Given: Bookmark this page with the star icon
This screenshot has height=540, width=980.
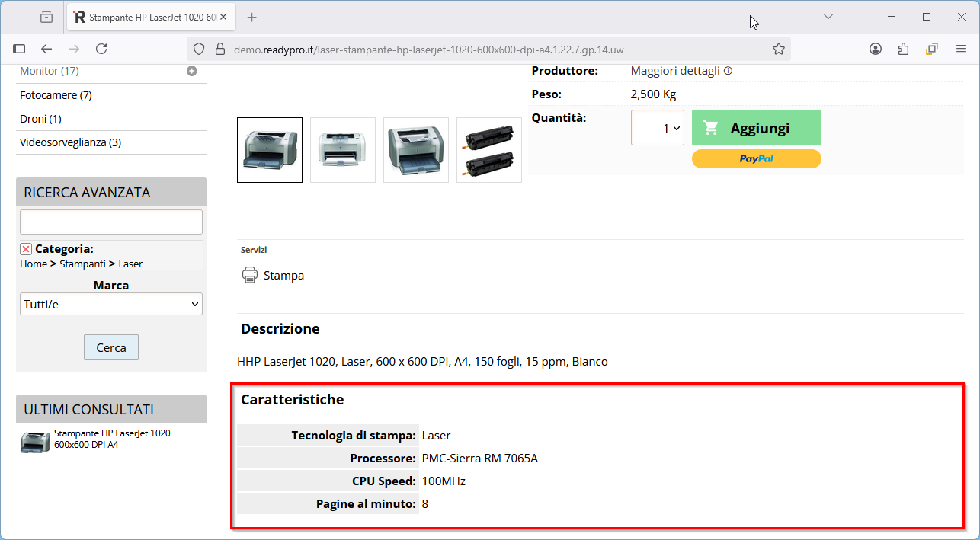Looking at the screenshot, I should point(778,49).
